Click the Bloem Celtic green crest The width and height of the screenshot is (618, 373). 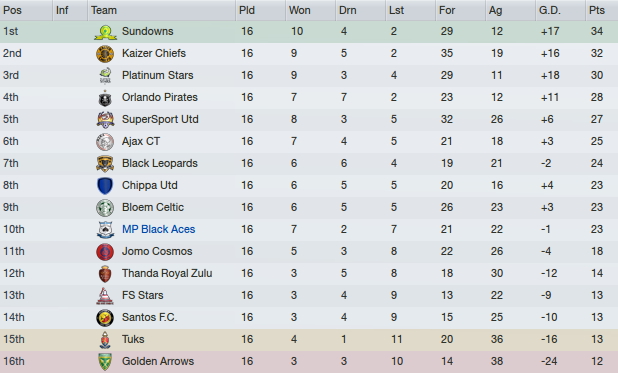coord(105,208)
